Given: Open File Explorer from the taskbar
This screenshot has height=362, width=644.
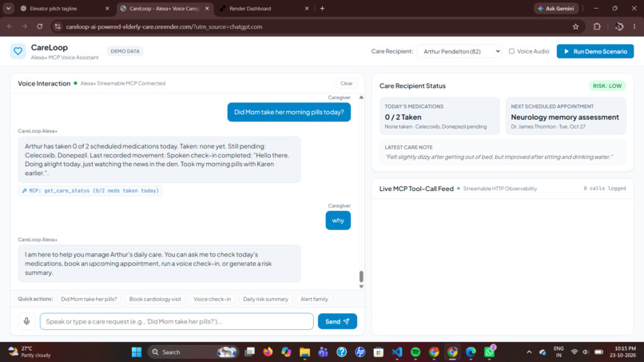Looking at the screenshot, I should click(304, 352).
